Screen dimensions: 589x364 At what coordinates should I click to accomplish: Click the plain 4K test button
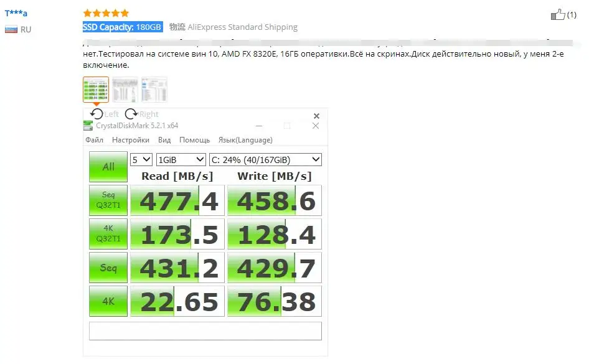coord(108,301)
